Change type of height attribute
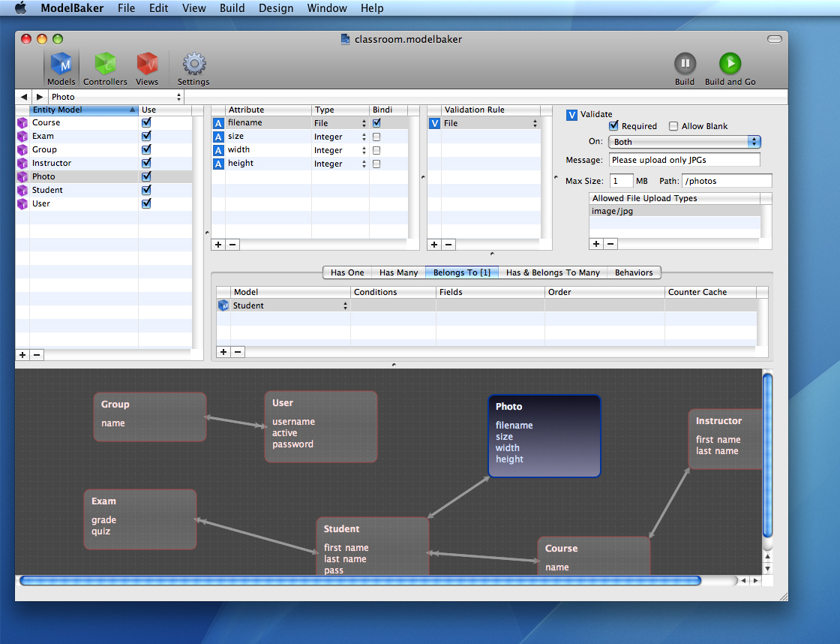840x644 pixels. 340,164
